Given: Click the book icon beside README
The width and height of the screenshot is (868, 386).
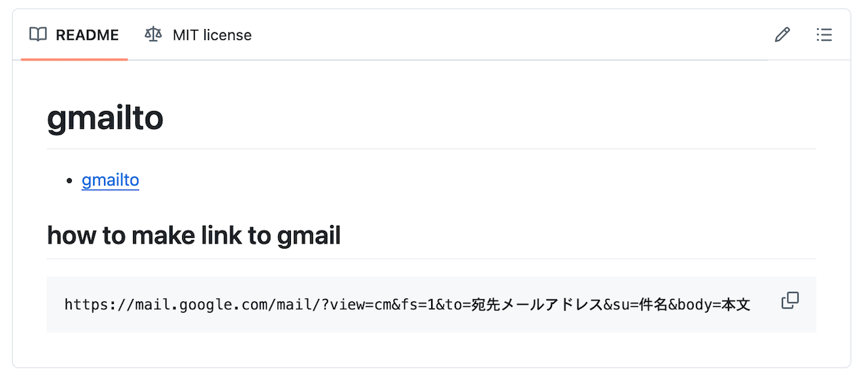Looking at the screenshot, I should (38, 34).
